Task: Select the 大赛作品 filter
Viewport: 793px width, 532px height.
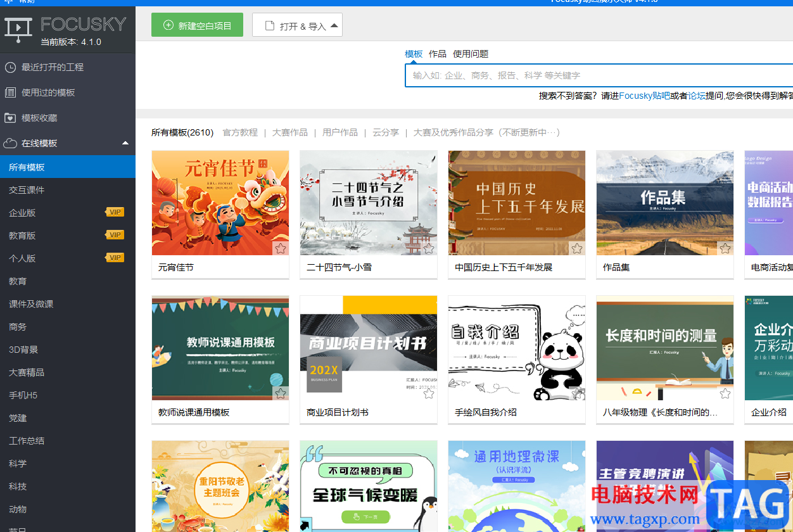Action: click(290, 132)
